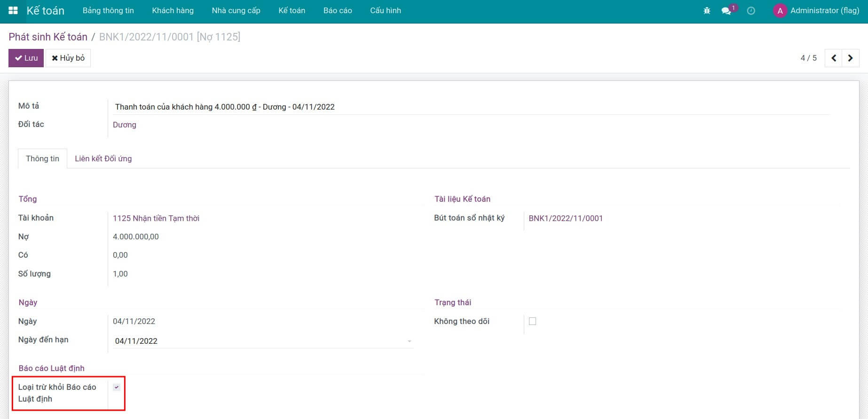Screen dimensions: 868x419
Task: Click the Mô tả description field
Action: coord(470,107)
